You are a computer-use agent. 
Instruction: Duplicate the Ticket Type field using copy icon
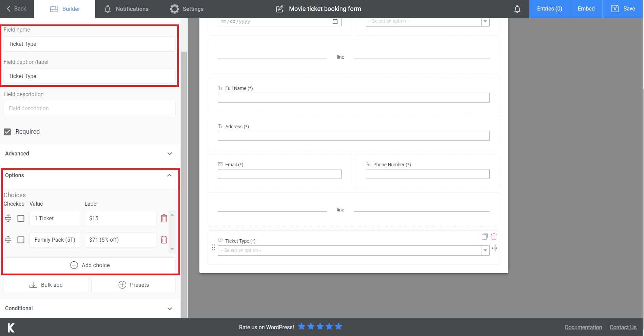[x=484, y=237]
